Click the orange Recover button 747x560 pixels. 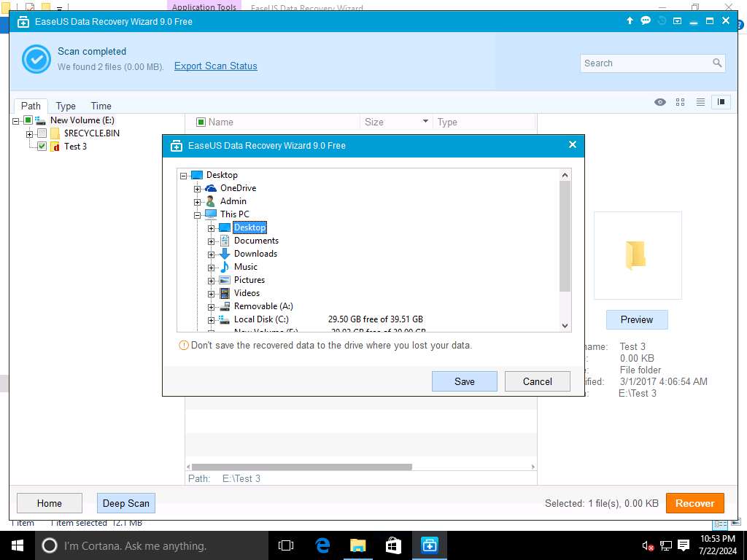coord(694,503)
